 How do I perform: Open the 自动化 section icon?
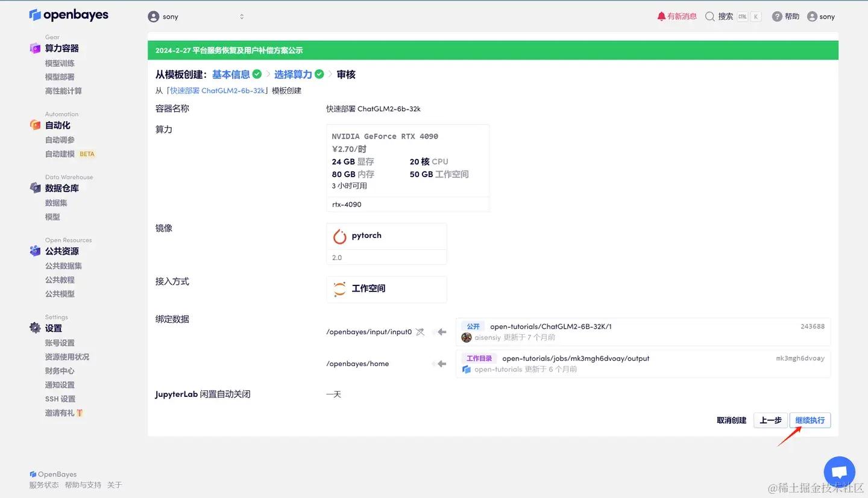(x=35, y=125)
